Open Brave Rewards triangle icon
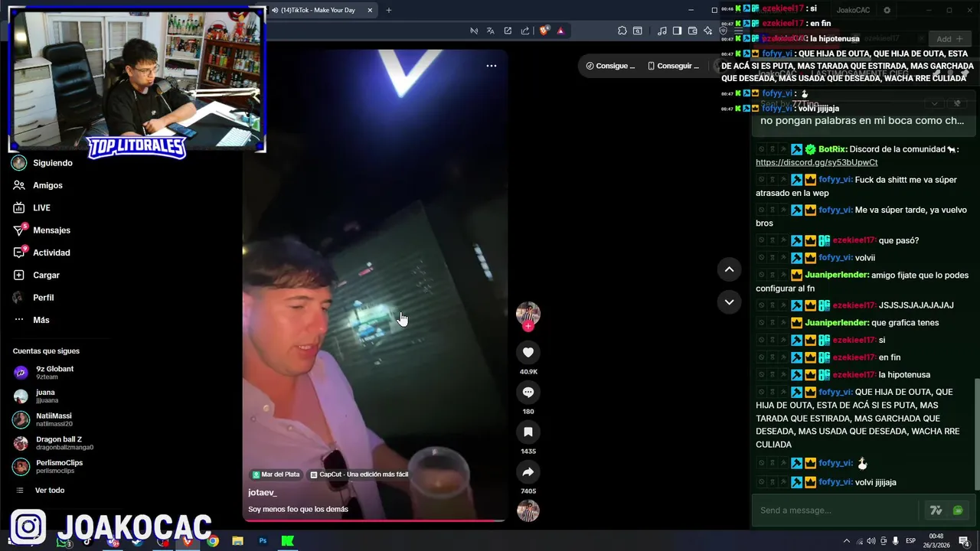The height and width of the screenshot is (551, 980). tap(560, 31)
